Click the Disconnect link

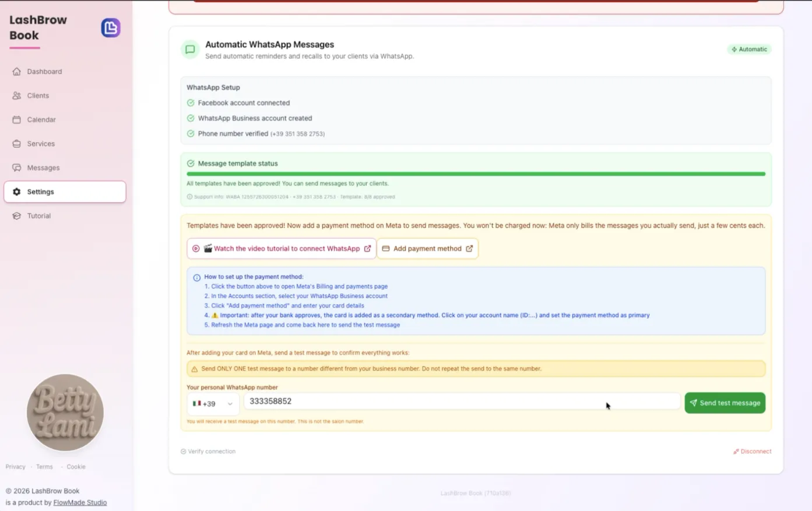pos(752,452)
